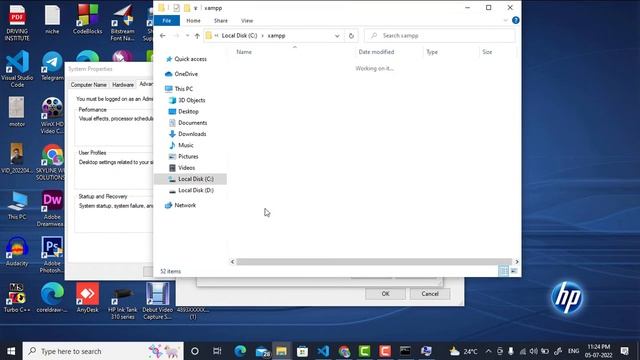Go back using the Back arrow

[162, 36]
